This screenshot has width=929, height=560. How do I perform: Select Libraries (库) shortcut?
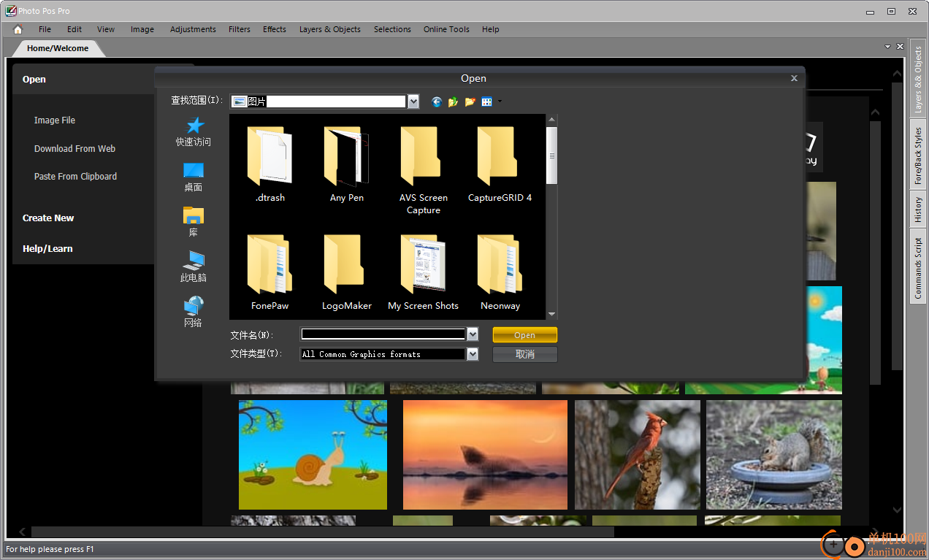point(194,223)
